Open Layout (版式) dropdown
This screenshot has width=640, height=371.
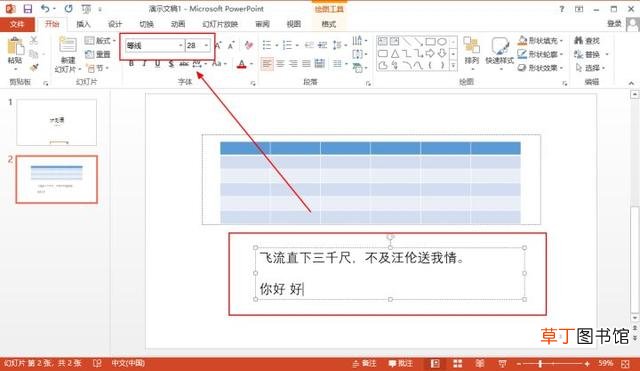tap(100, 40)
